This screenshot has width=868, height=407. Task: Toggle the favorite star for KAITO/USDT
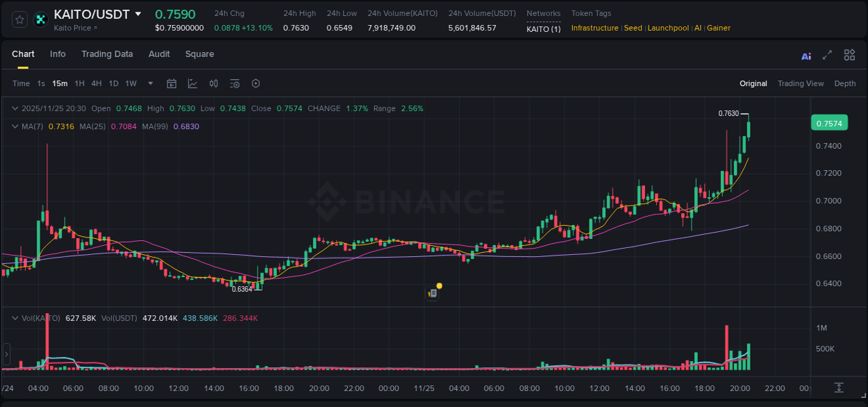click(x=19, y=19)
